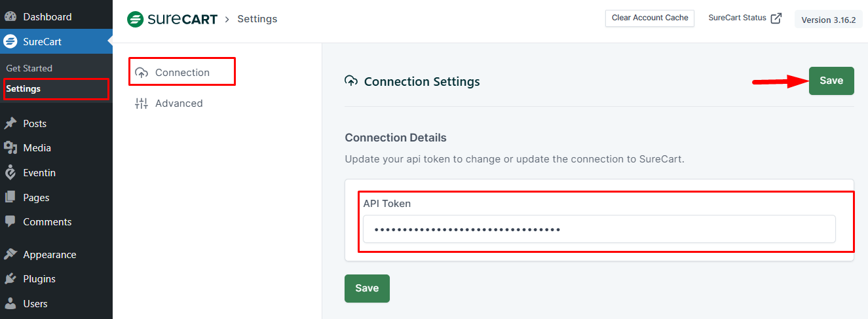The width and height of the screenshot is (868, 319).
Task: Click the Clear Account Cache button
Action: tap(649, 18)
